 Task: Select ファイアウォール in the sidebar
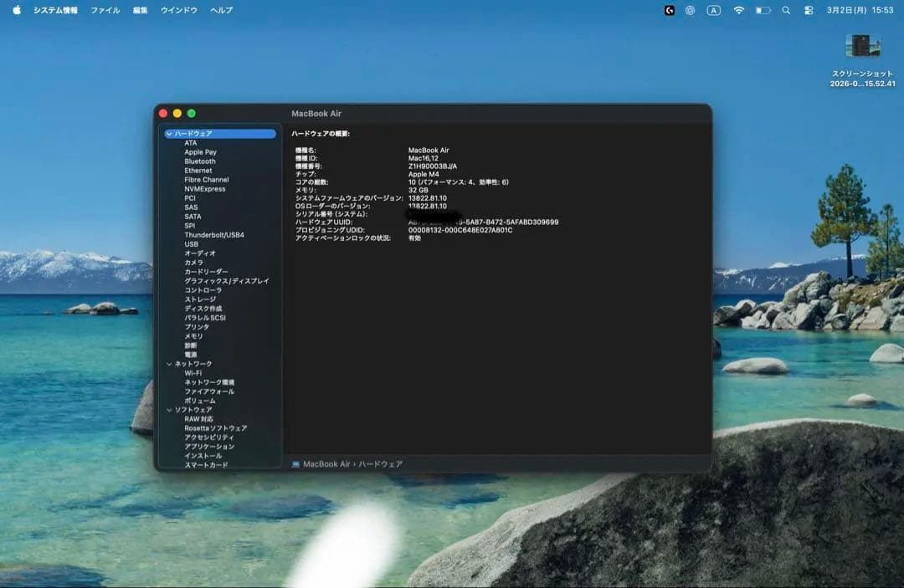coord(209,391)
